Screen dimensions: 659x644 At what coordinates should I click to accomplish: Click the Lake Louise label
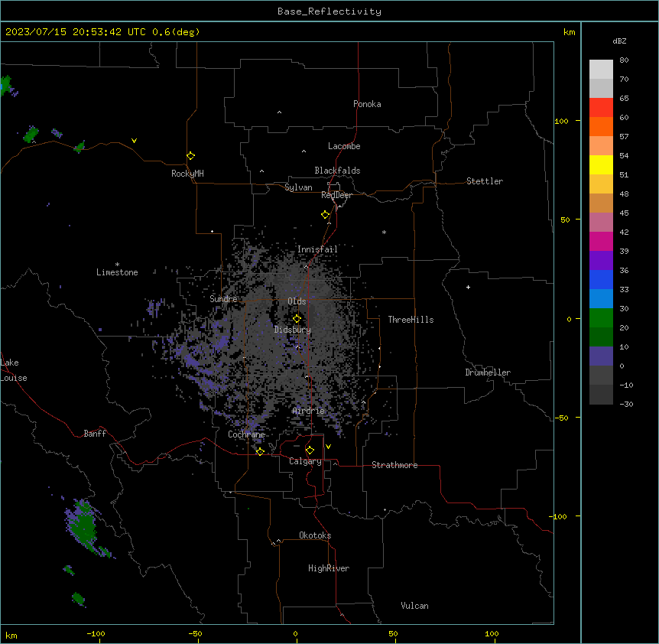[x=14, y=370]
